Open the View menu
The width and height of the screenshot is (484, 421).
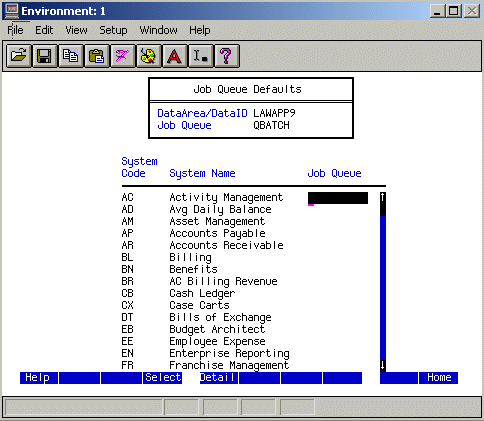[x=76, y=30]
